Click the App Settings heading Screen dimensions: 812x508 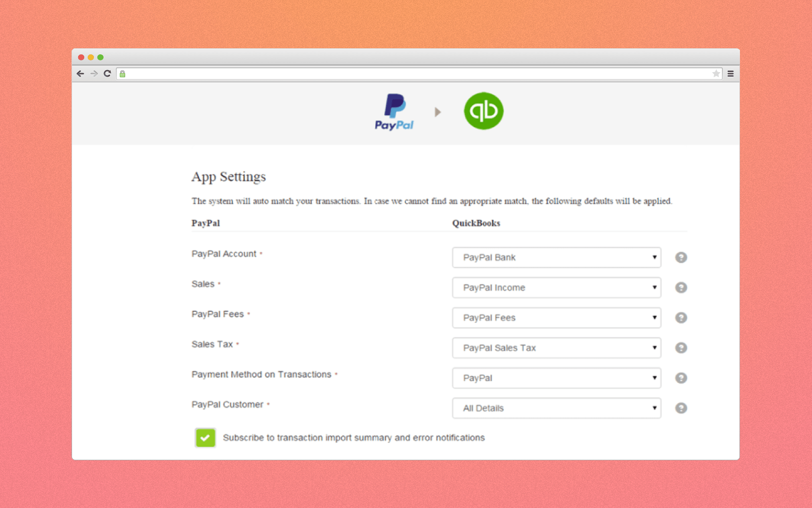coord(229,177)
